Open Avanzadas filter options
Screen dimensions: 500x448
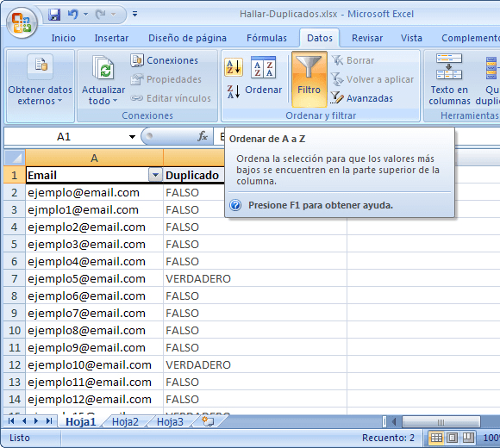361,98
